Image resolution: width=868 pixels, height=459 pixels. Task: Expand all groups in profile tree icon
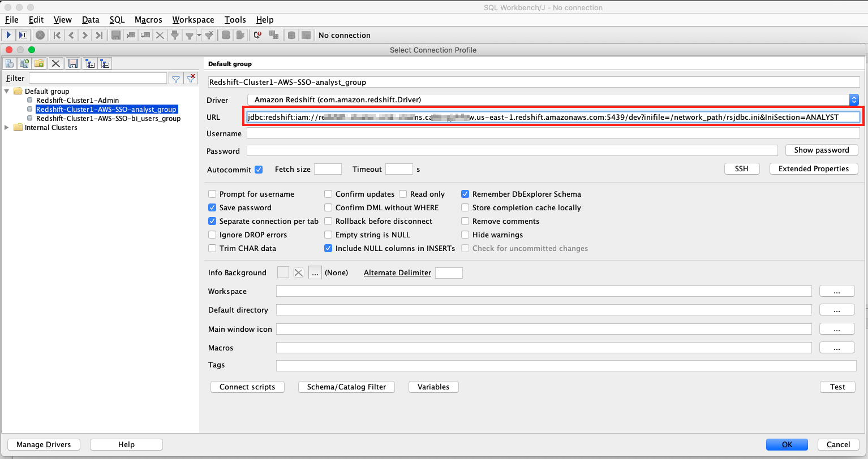[89, 63]
